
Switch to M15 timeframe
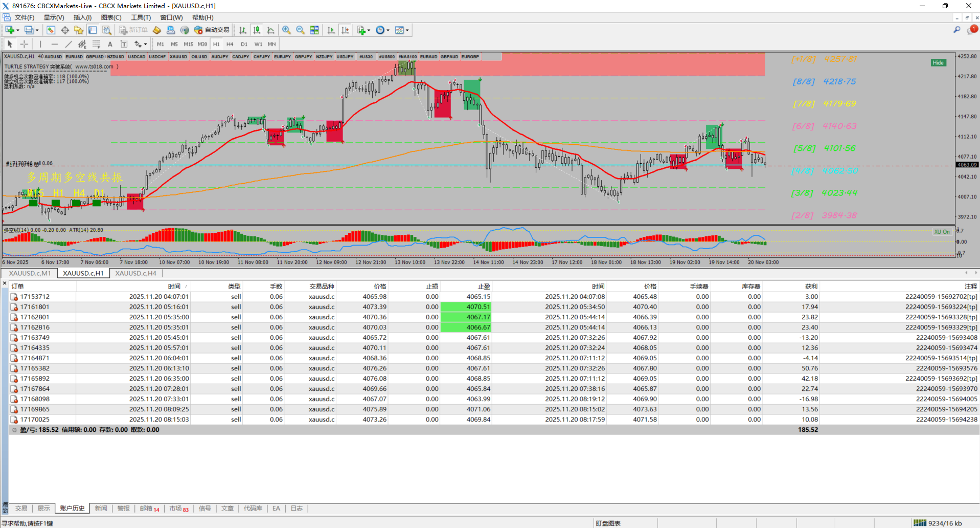pyautogui.click(x=189, y=44)
